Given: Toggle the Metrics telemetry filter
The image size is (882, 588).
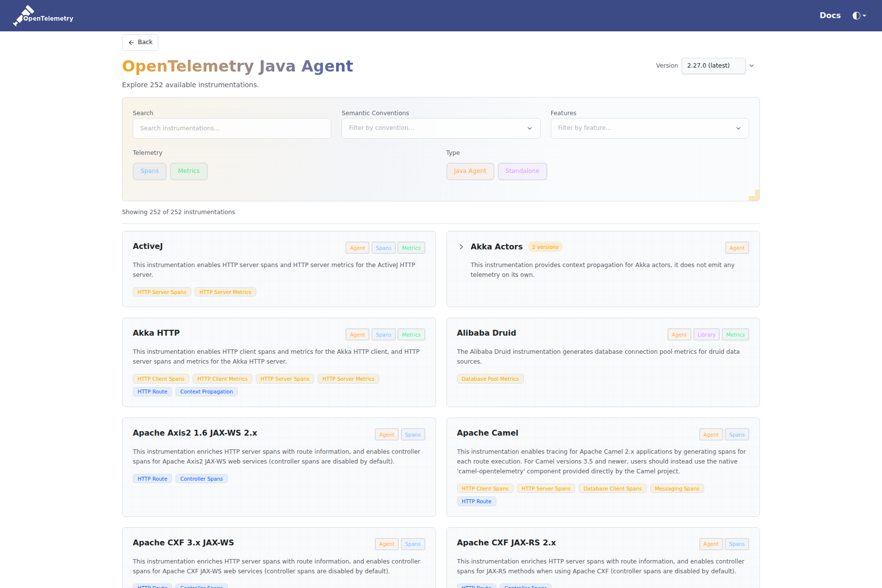Looking at the screenshot, I should [x=189, y=171].
